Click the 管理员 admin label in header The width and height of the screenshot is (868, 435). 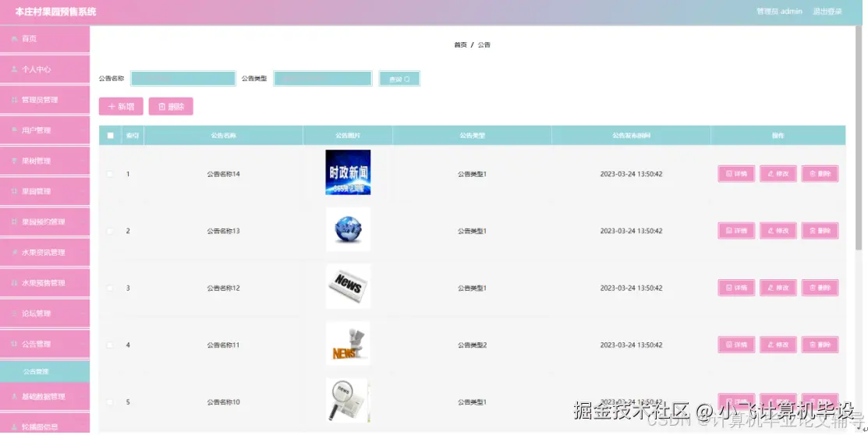pos(779,11)
